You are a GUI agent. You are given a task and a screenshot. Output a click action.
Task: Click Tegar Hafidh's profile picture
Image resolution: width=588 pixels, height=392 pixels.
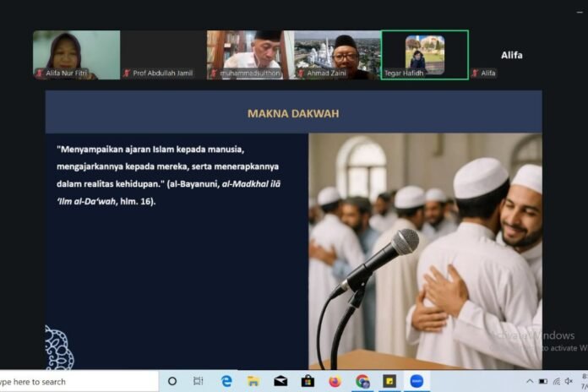(x=425, y=55)
